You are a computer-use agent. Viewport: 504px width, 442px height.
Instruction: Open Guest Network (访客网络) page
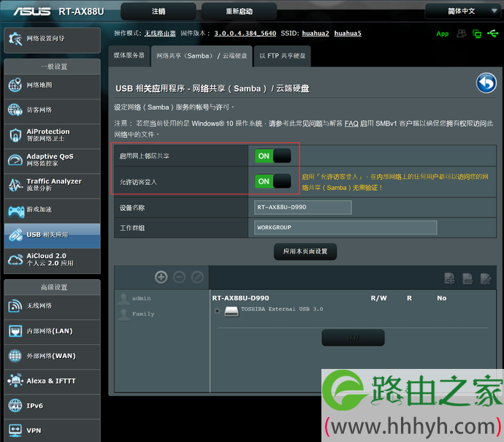[52, 110]
